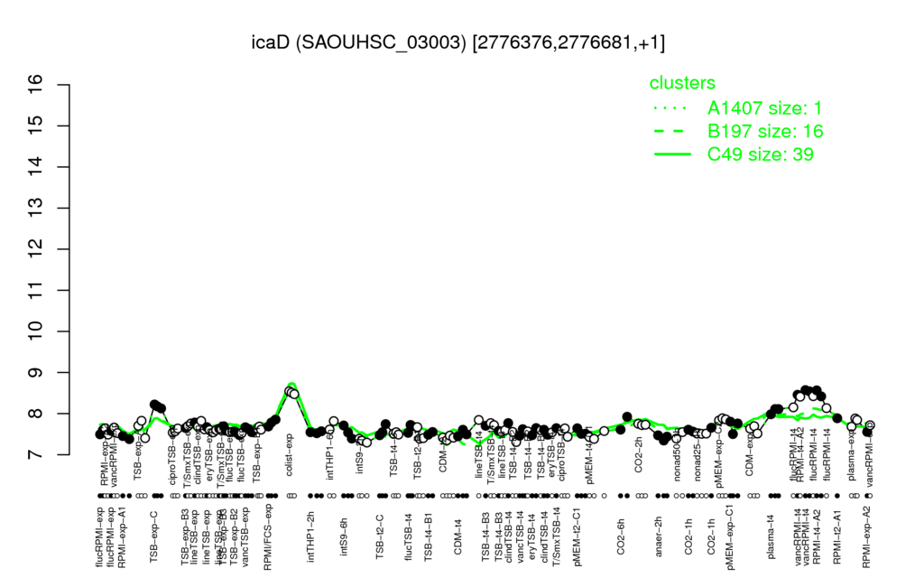This screenshot has height=578, width=924.
Task: Click the dotted line sample for A1407
Action: pyautogui.click(x=671, y=108)
